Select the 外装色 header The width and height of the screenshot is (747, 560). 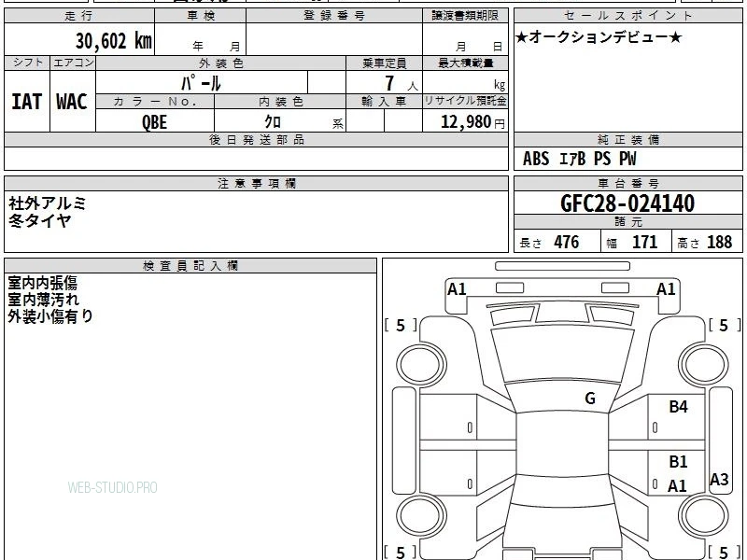[221, 63]
